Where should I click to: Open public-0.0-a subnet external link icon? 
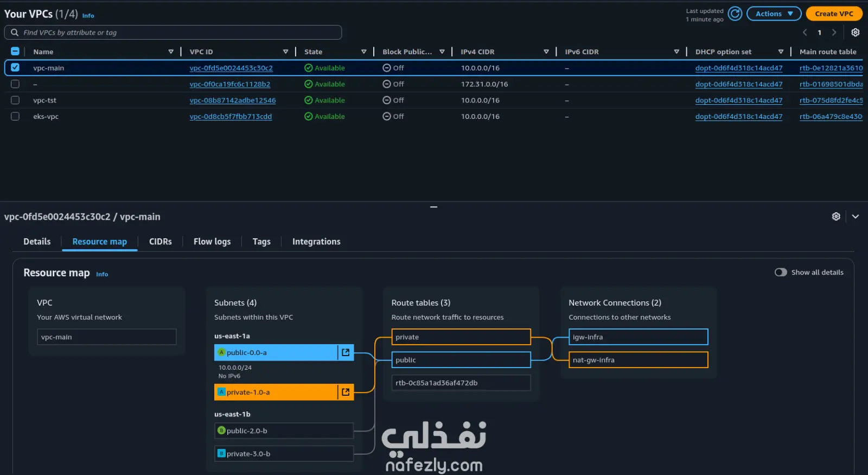pos(346,352)
